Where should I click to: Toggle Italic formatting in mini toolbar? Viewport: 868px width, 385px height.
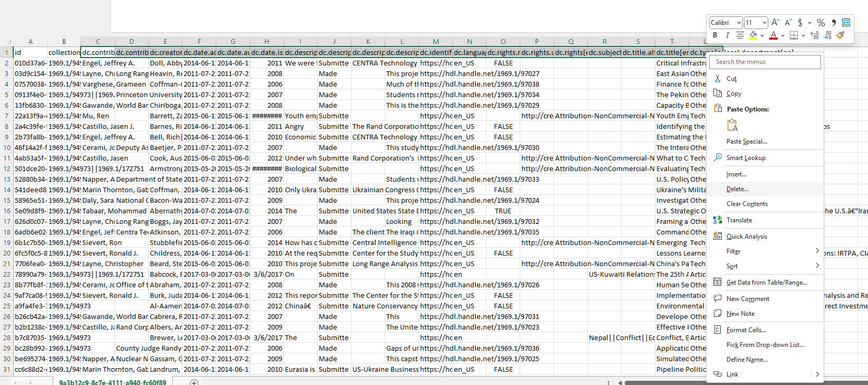coord(727,35)
